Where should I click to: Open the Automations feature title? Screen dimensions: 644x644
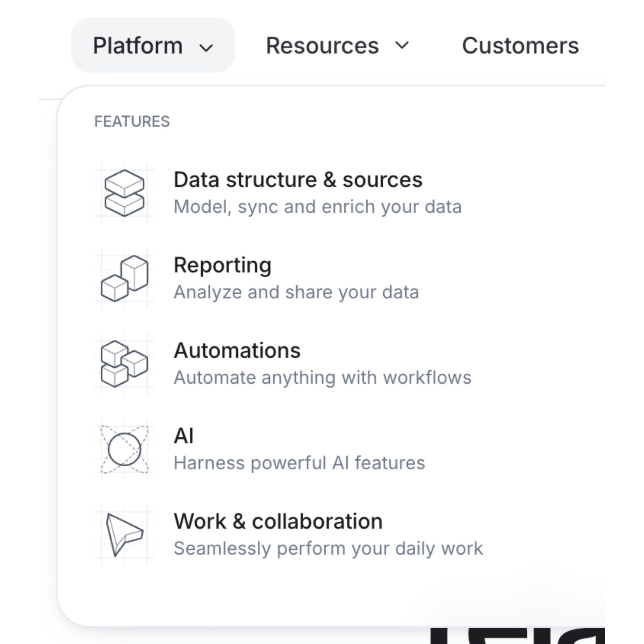(237, 351)
